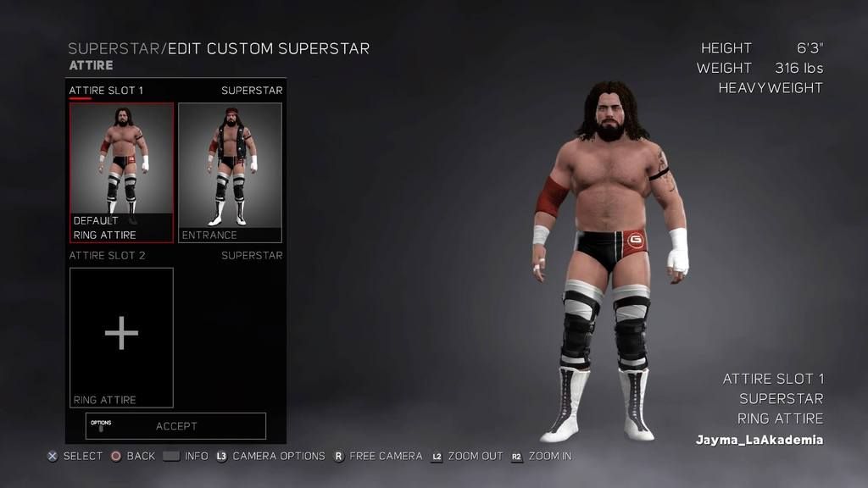868x488 pixels.
Task: Click the Accept button
Action: (175, 426)
